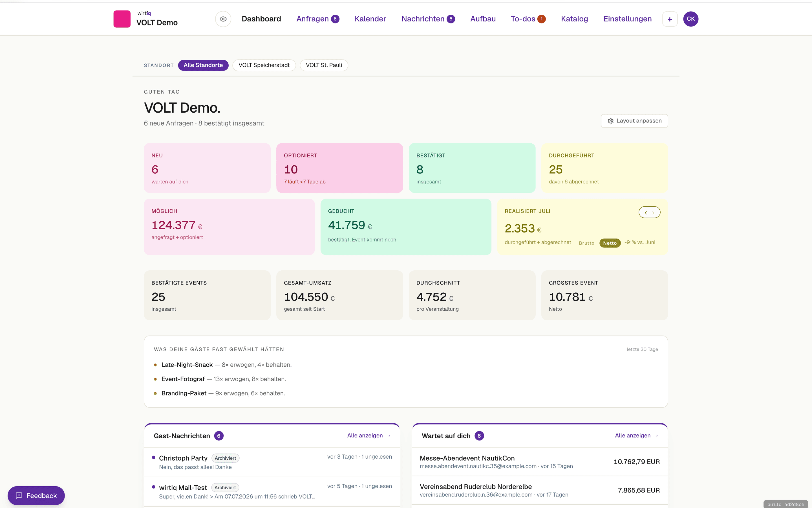812x508 pixels.
Task: Open the Feedback button
Action: coord(36,496)
